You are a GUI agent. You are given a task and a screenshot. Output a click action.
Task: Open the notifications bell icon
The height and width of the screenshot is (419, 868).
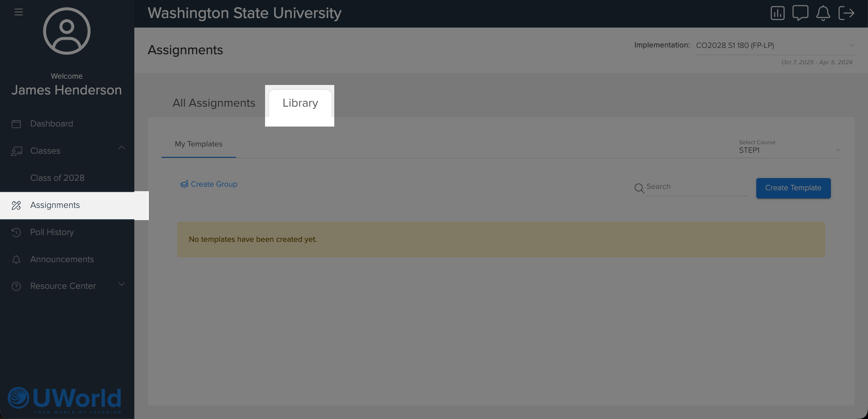point(823,13)
